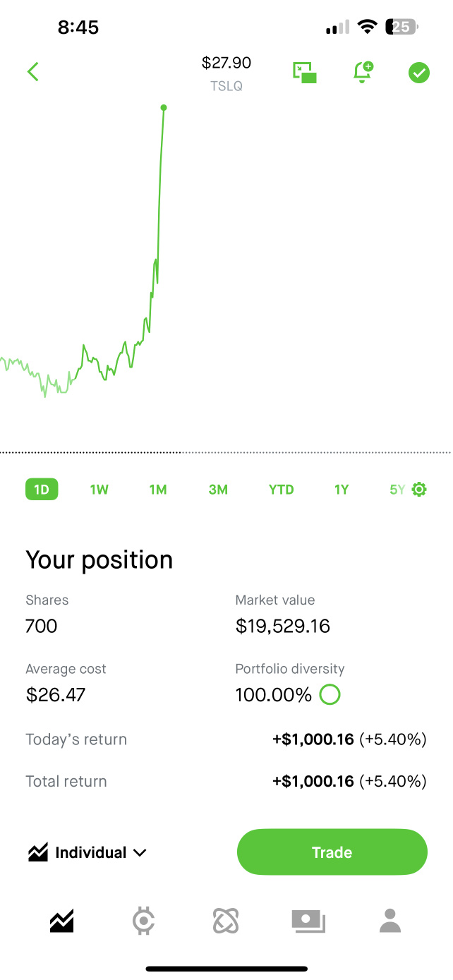Viewport: 453px width, 980px height.
Task: Expand the Individual account dropdown
Action: coord(88,852)
